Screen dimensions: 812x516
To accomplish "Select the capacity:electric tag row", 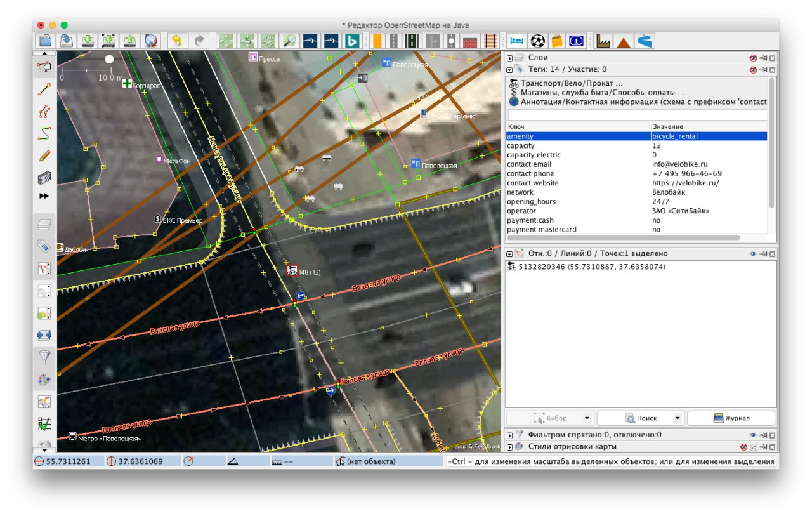I will [x=636, y=155].
